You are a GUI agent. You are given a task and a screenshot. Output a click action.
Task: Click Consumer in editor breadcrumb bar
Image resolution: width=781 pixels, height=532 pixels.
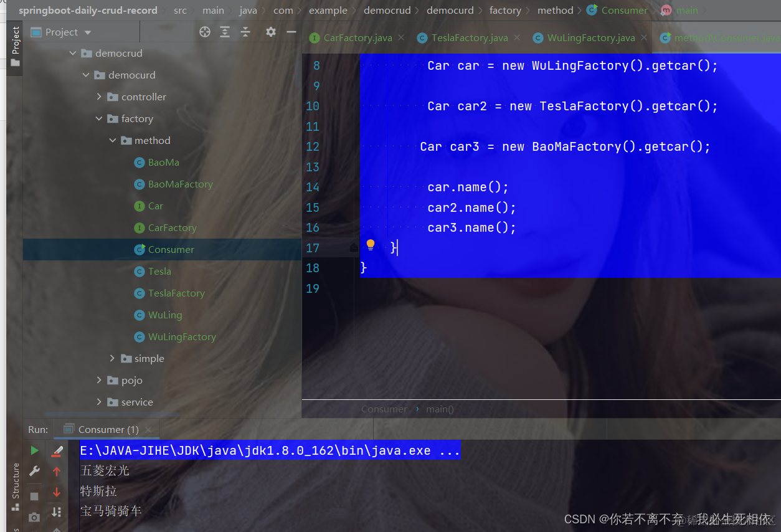tap(384, 409)
